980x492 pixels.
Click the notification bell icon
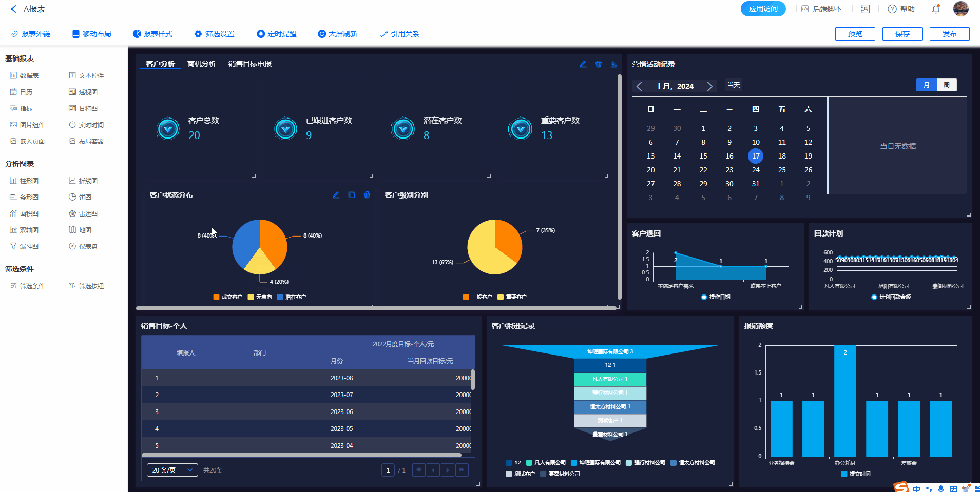point(936,9)
